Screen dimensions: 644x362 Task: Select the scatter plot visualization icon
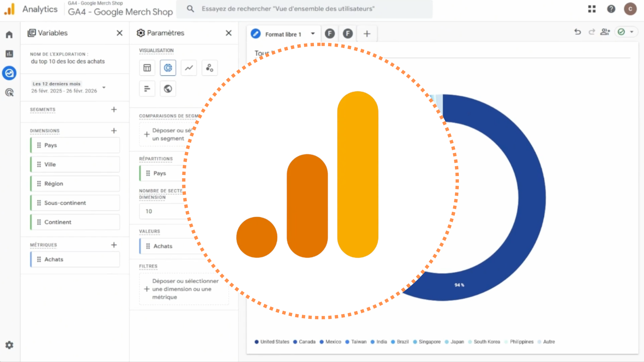[x=210, y=68]
